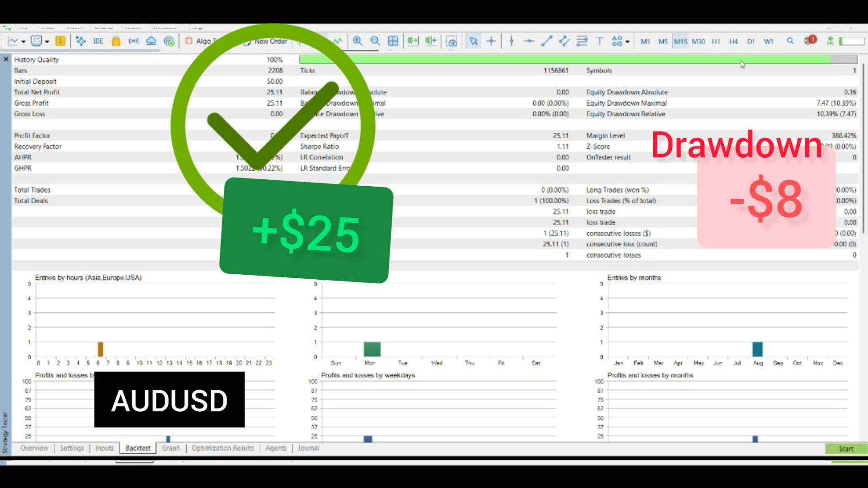The height and width of the screenshot is (488, 868).
Task: Open the cloud VPS hosting icon
Action: coord(151,41)
